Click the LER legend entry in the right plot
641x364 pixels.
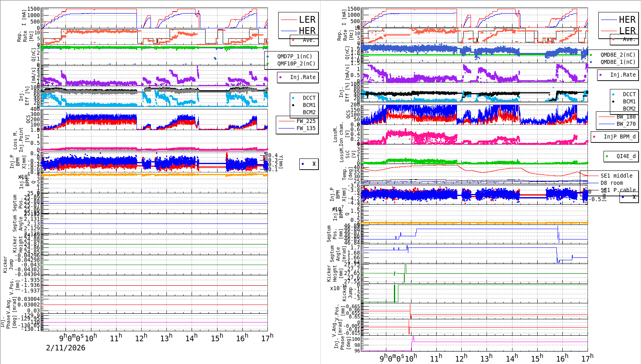pyautogui.click(x=627, y=31)
